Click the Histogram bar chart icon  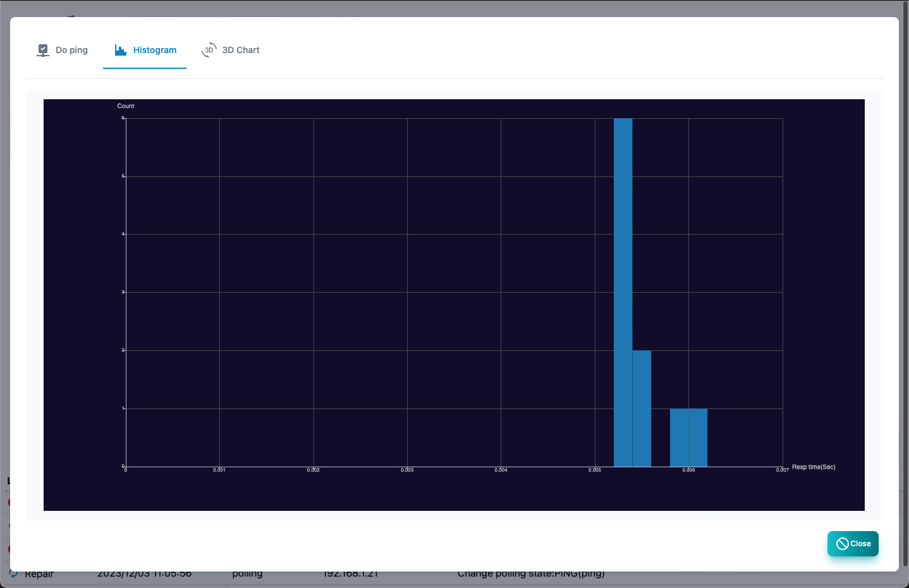point(121,50)
